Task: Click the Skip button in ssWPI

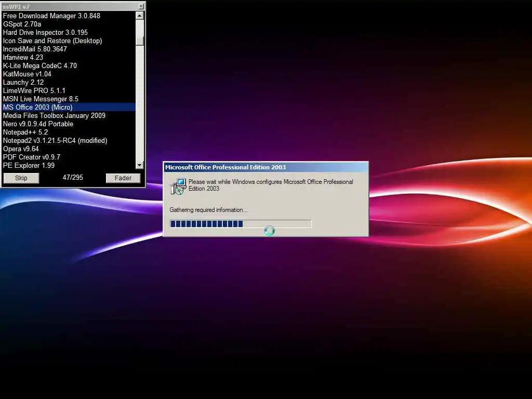Action: (21, 178)
